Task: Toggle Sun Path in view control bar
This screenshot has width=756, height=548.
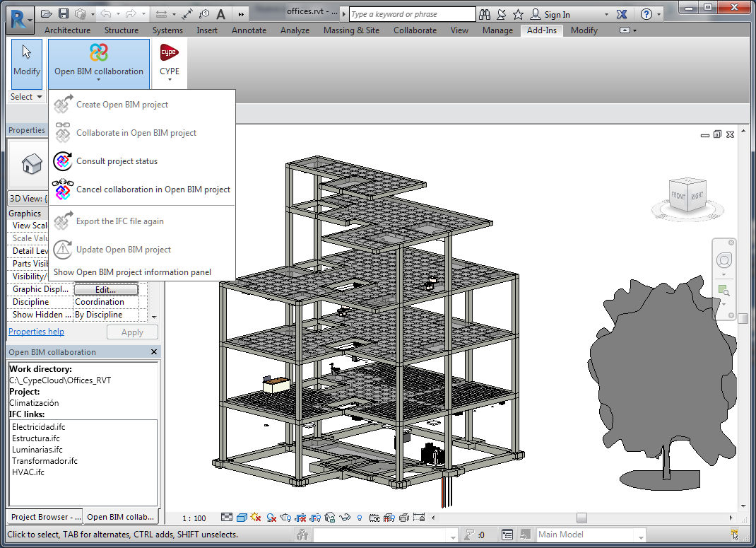Action: (256, 518)
